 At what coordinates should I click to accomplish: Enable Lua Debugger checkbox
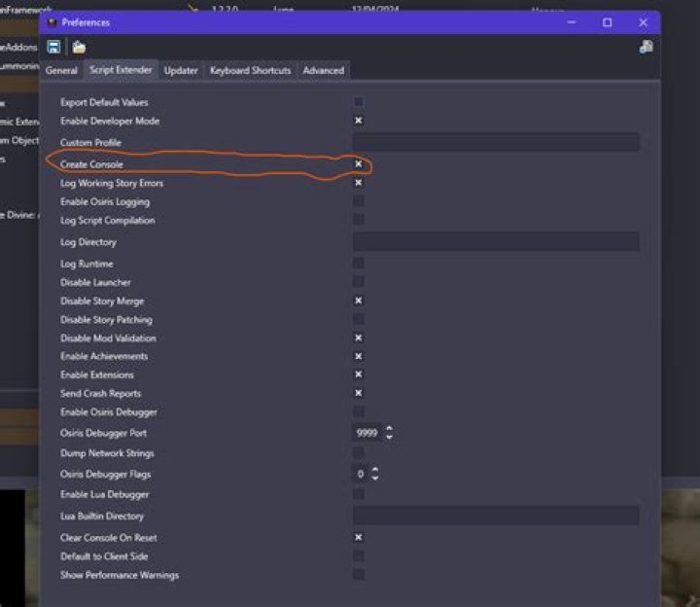[359, 494]
